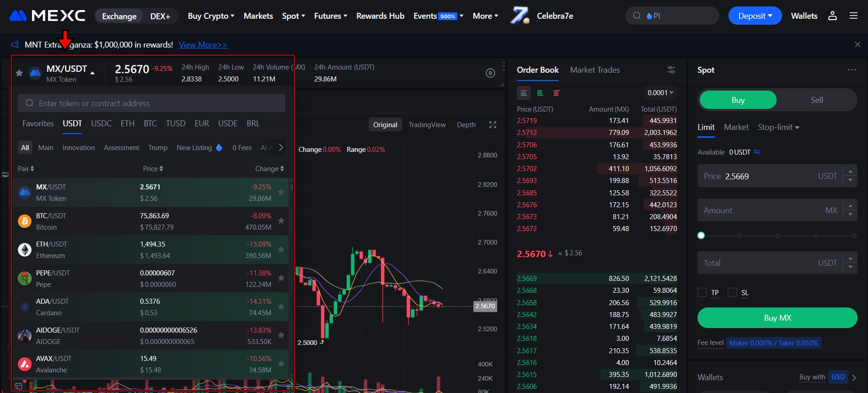
Task: Switch to Market Trades tab
Action: click(x=595, y=70)
